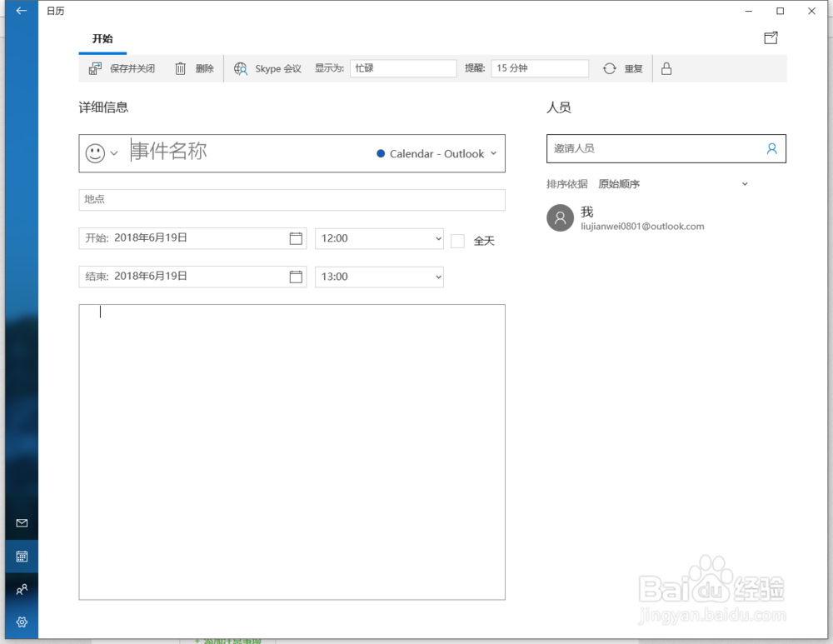Open the start time 12:00 dropdown
833x644 pixels.
(379, 238)
